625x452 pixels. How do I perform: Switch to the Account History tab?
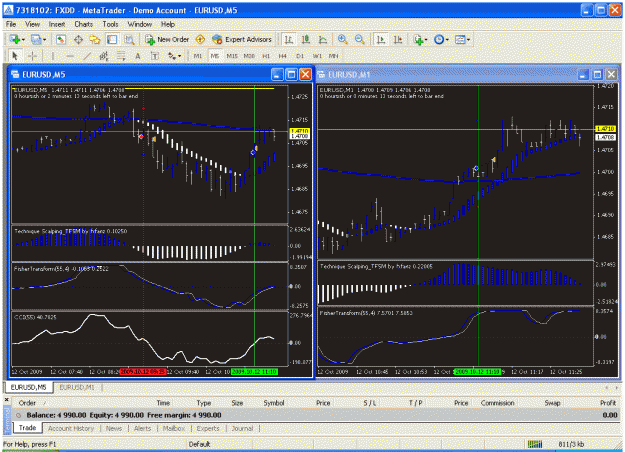(x=71, y=428)
